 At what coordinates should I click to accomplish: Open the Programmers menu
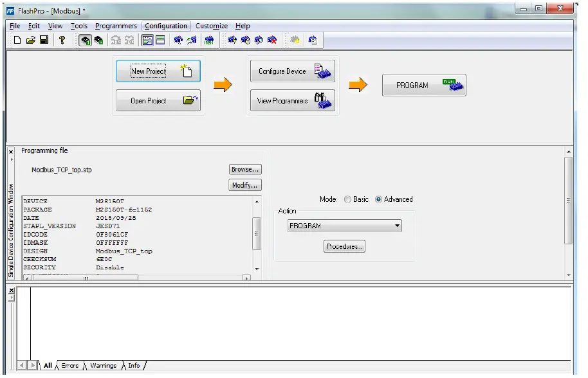(116, 26)
